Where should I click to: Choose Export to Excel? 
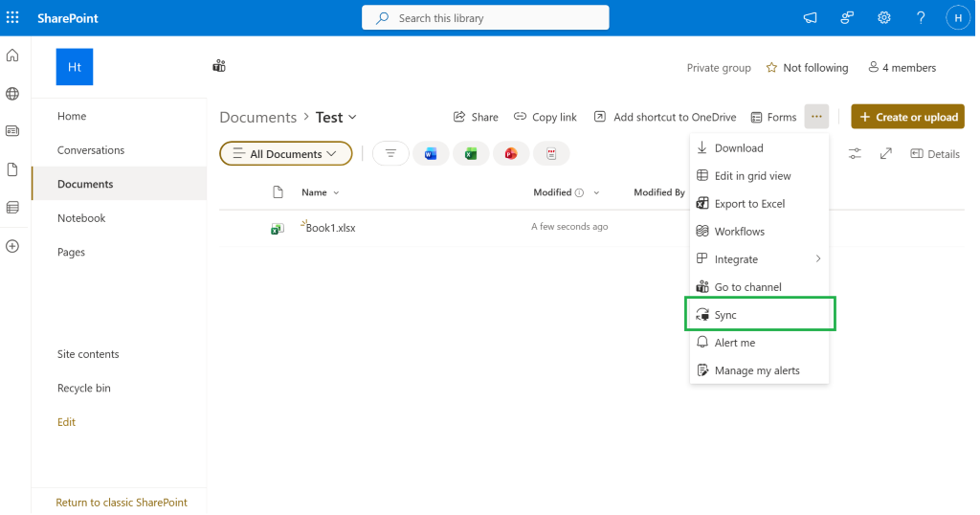click(x=759, y=204)
